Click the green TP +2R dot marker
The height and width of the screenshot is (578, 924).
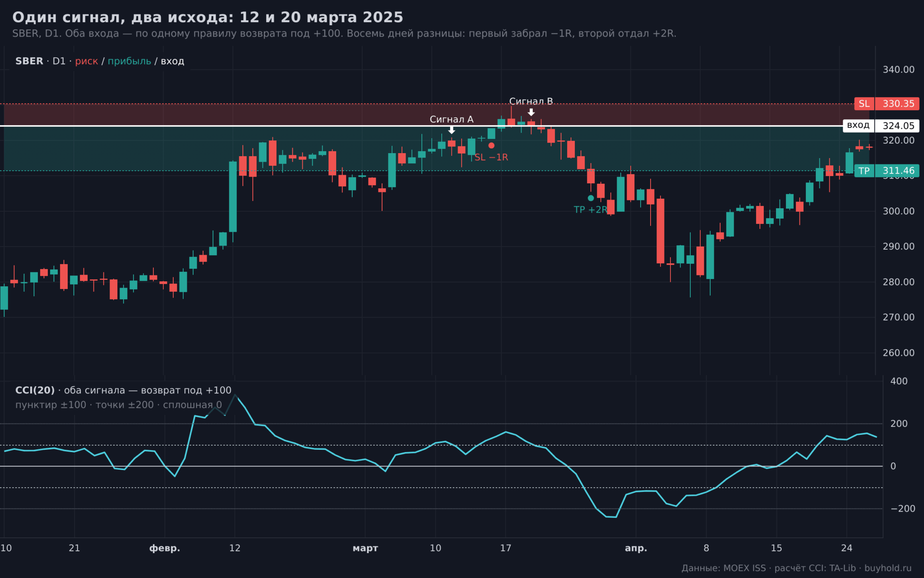click(x=591, y=198)
